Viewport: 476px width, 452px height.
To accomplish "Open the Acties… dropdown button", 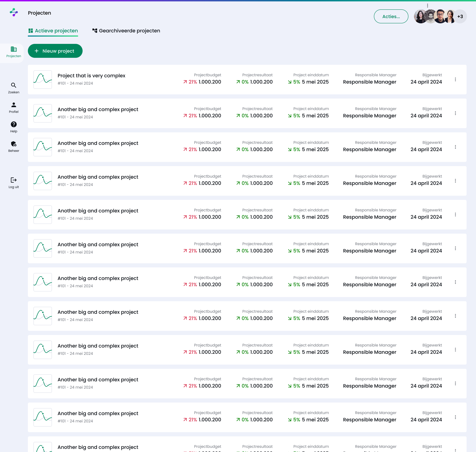I will [x=391, y=16].
